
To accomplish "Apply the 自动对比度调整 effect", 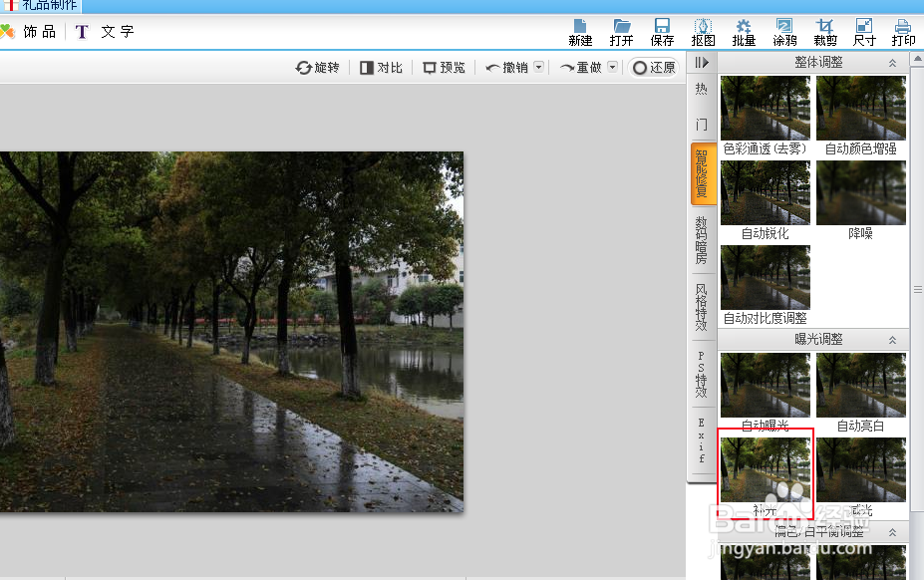I will 766,285.
